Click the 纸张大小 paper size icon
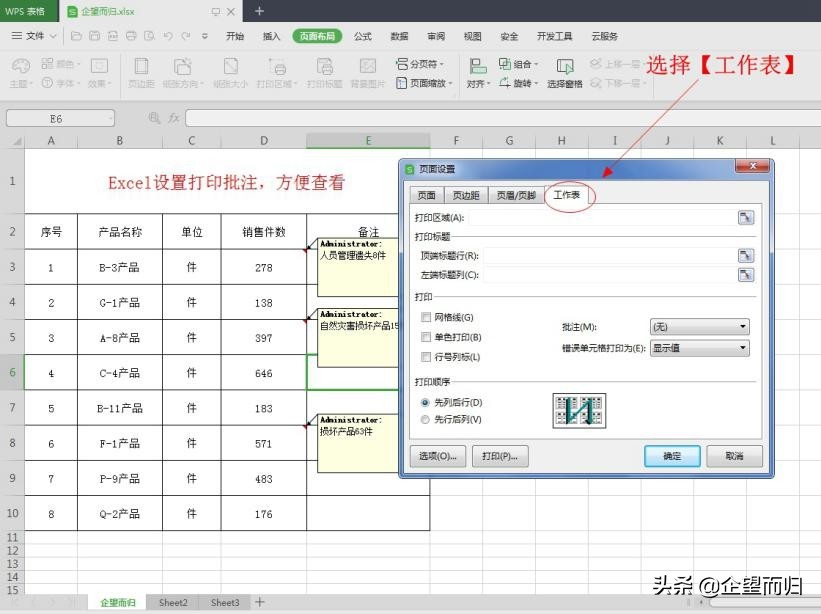Screen dimensions: 821x614 [x=228, y=72]
